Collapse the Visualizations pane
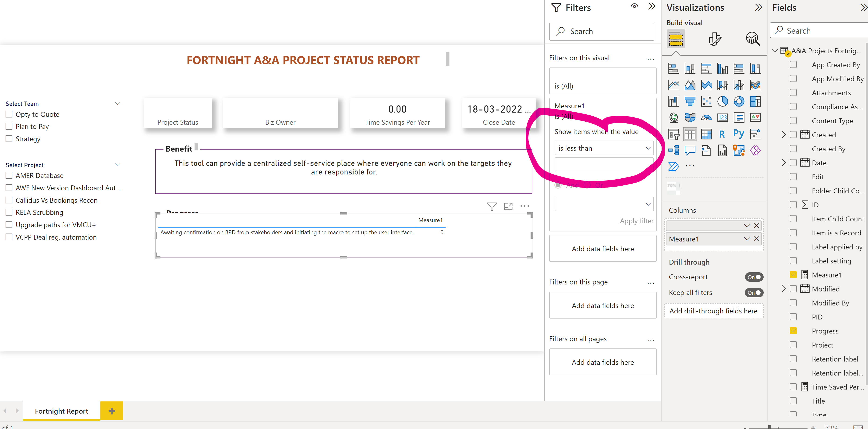This screenshot has height=429, width=868. tap(758, 7)
